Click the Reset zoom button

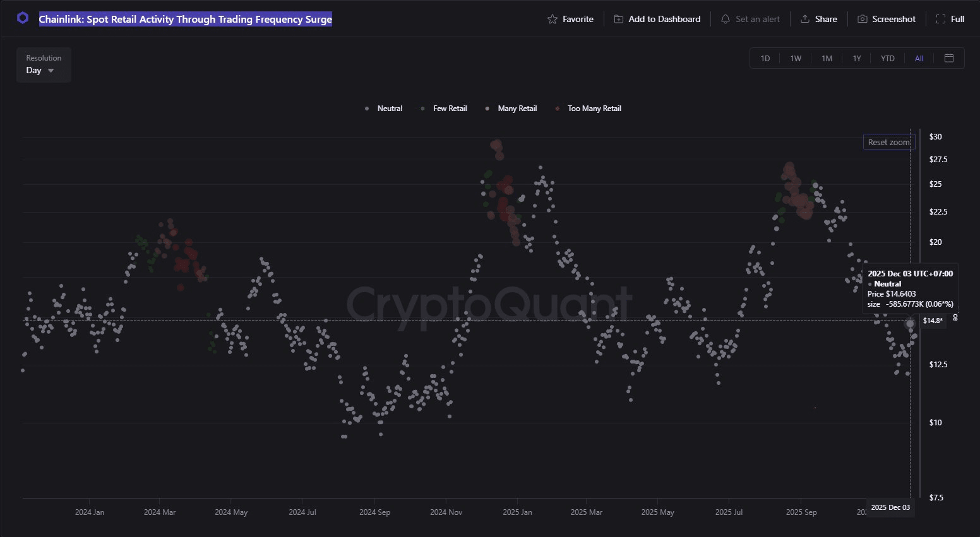pyautogui.click(x=889, y=142)
